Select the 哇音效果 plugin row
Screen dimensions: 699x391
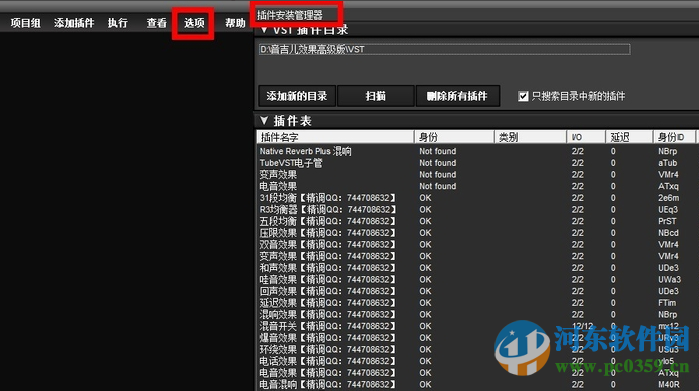(477, 279)
